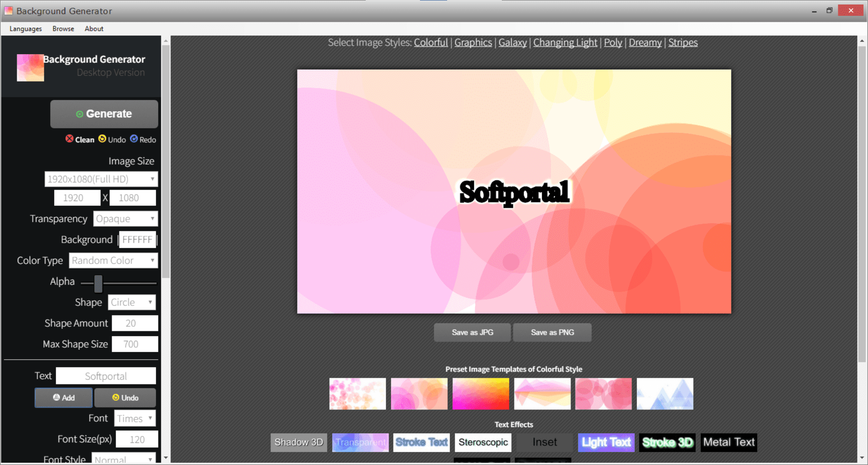Select the Changing Light image style
868x465 pixels.
tap(565, 42)
